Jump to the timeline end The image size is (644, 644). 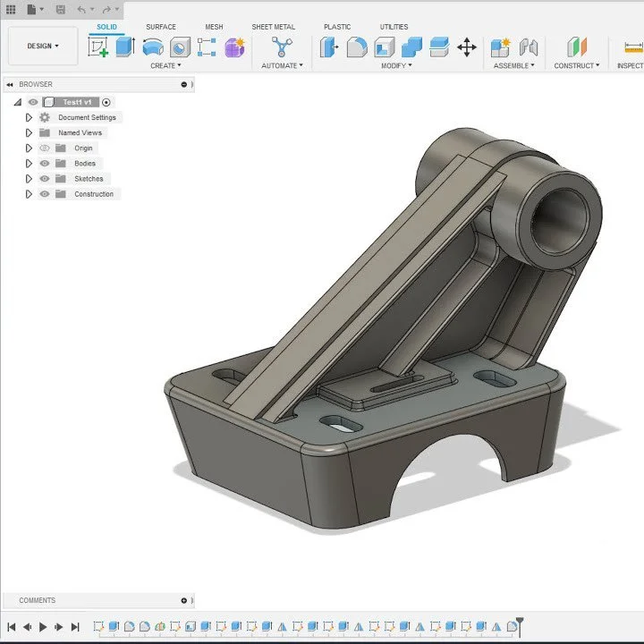[75, 627]
